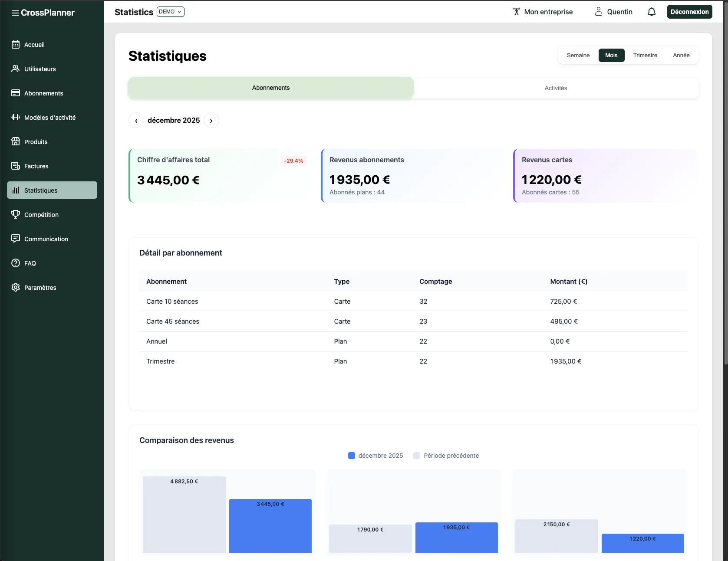Click the Compétition trophy icon
The height and width of the screenshot is (561, 728).
point(16,214)
